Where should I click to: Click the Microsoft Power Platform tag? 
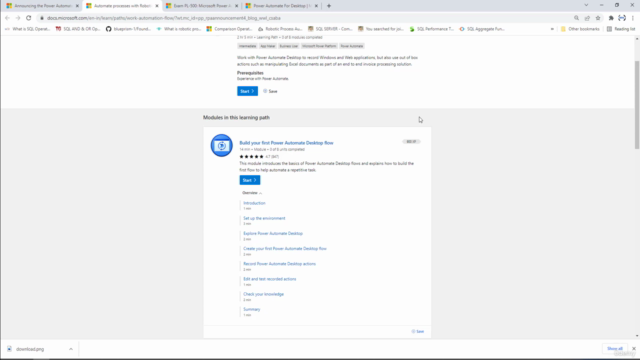coord(319,46)
